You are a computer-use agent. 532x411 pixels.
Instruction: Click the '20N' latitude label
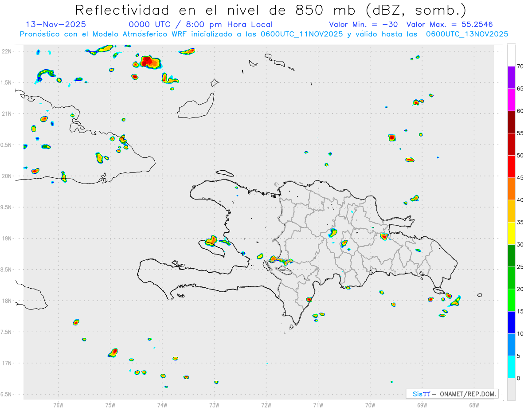tap(8, 176)
